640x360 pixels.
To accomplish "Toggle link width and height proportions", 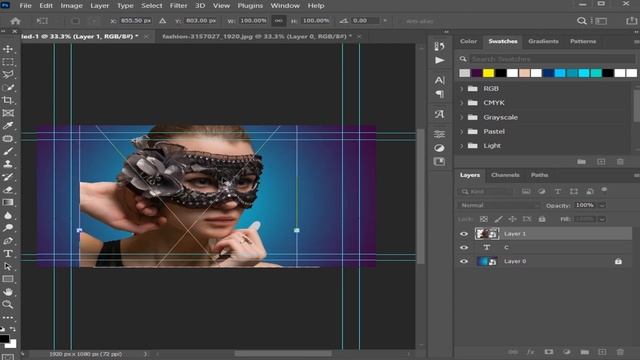I will (278, 20).
